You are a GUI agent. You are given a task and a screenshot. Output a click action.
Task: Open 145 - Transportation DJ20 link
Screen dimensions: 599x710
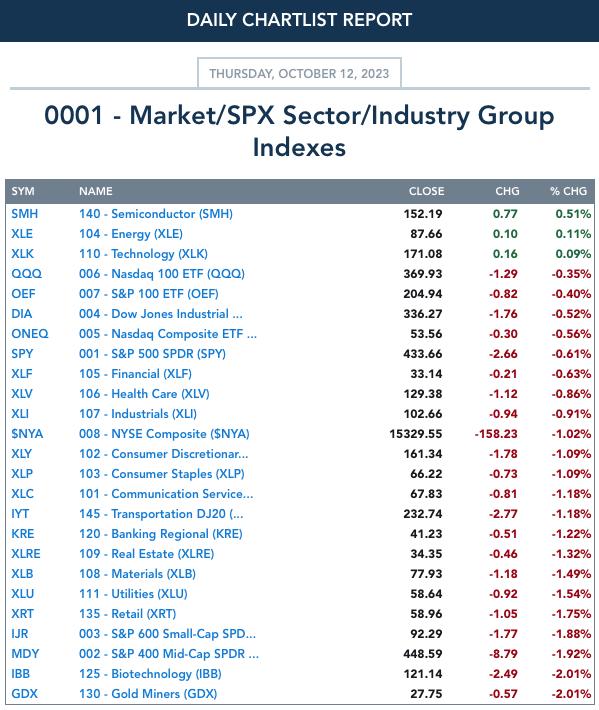click(x=161, y=513)
